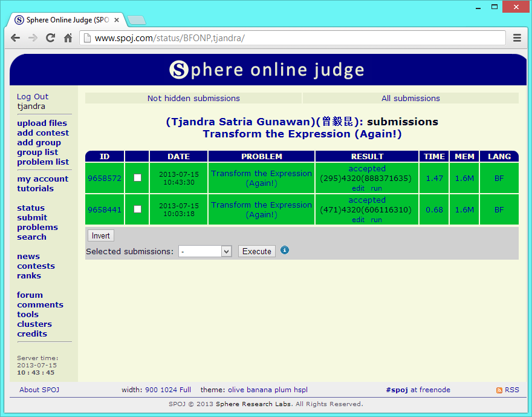This screenshot has width=532, height=417.
Task: Open tools link
Action: pos(28,315)
